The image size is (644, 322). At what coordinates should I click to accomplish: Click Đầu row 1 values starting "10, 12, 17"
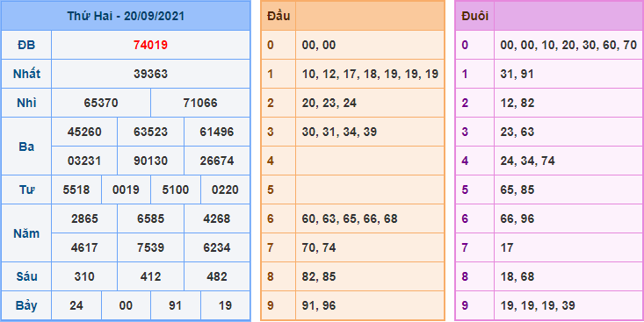pyautogui.click(x=370, y=74)
